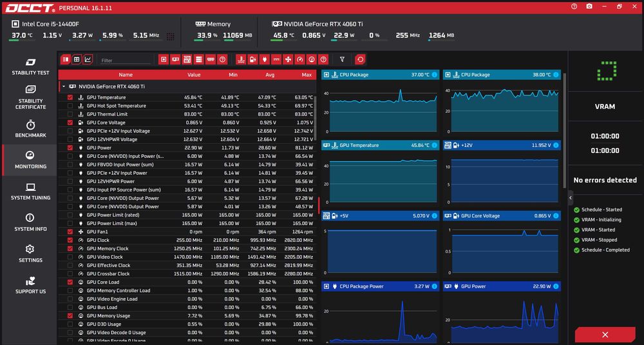Open the filter funnel icon in the toolbar

pyautogui.click(x=342, y=59)
